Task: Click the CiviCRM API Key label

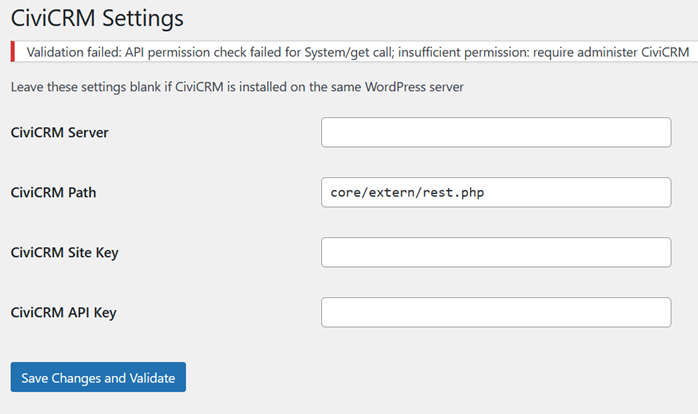Action: click(63, 312)
